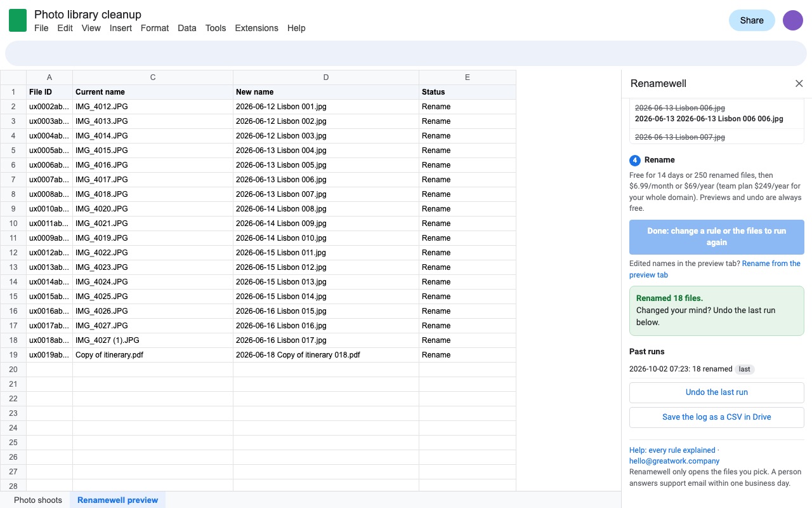Switch to the Photo shoots sheet tab

coord(38,500)
